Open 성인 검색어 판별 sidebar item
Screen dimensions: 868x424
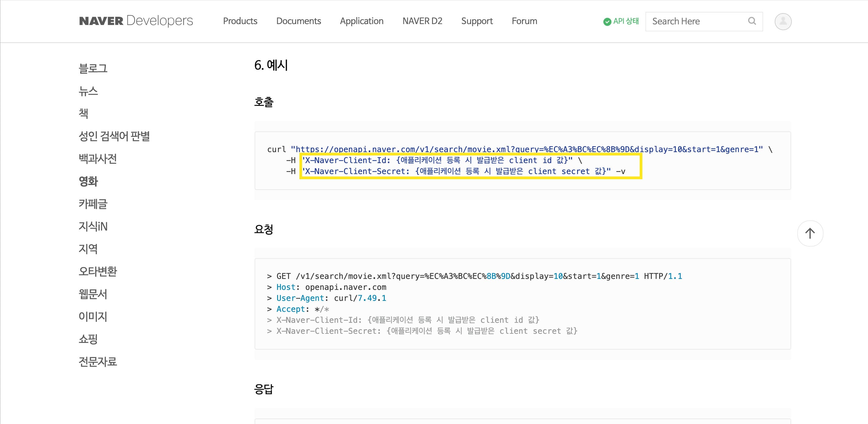[114, 136]
